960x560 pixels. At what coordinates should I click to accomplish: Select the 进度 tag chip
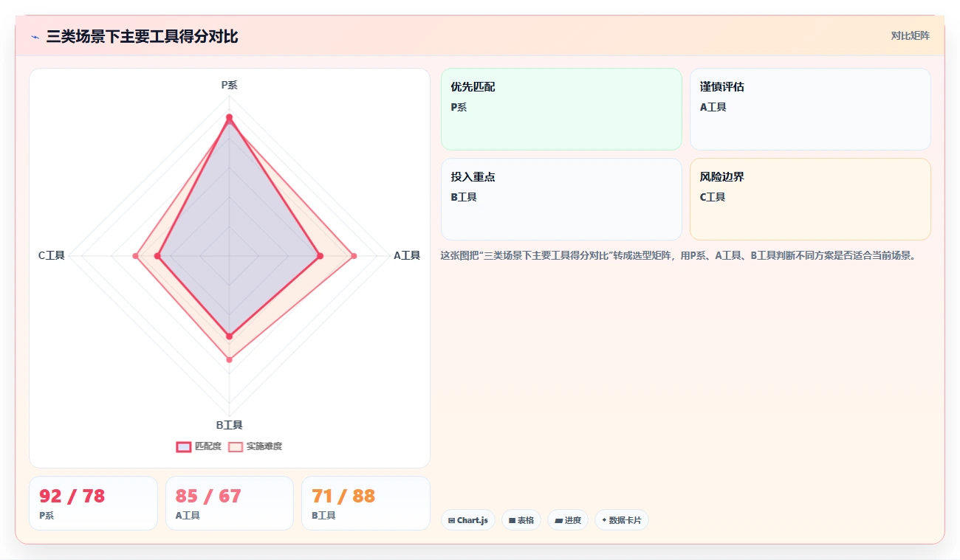pyautogui.click(x=568, y=520)
